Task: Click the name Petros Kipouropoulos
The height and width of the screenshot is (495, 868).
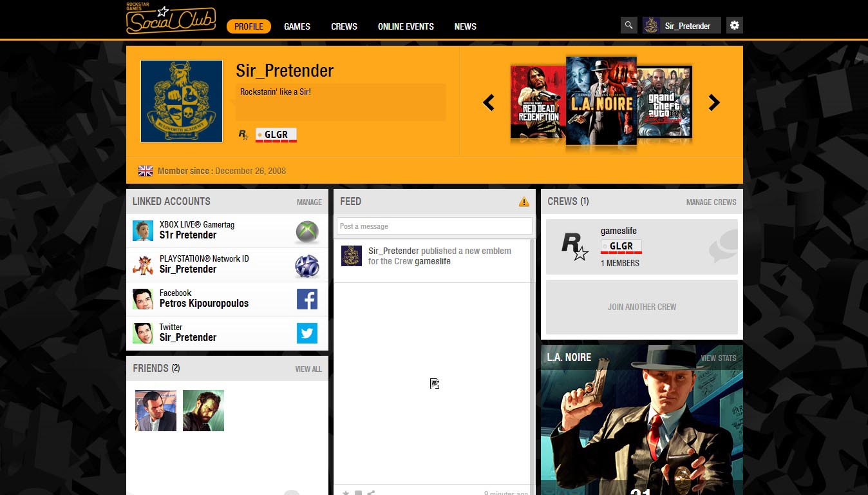Action: pos(204,304)
